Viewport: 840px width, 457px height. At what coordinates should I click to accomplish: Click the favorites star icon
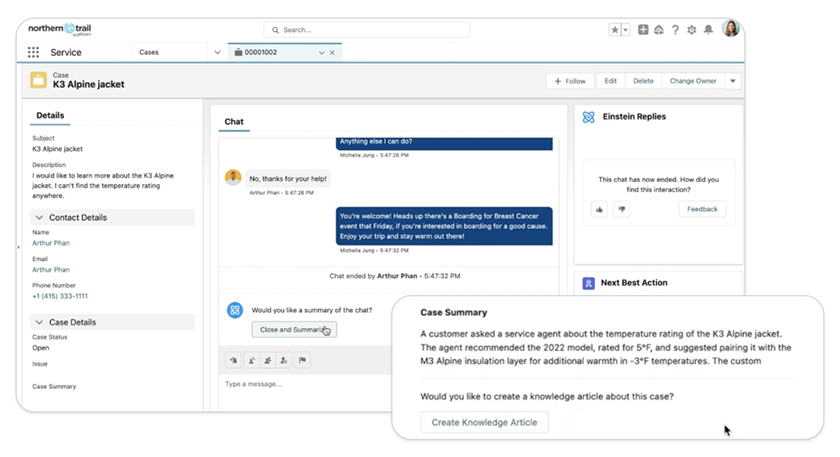tap(614, 30)
